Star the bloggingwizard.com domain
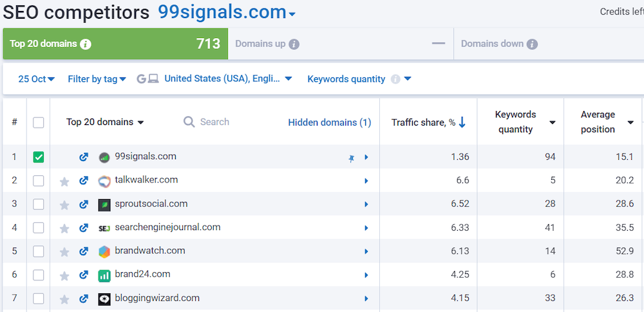This screenshot has width=644, height=312. 64,299
